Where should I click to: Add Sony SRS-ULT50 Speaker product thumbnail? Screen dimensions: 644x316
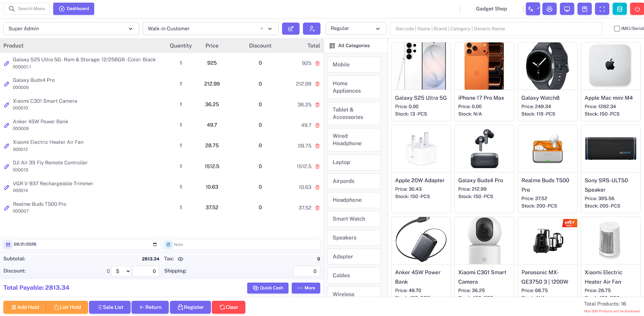pos(611,149)
